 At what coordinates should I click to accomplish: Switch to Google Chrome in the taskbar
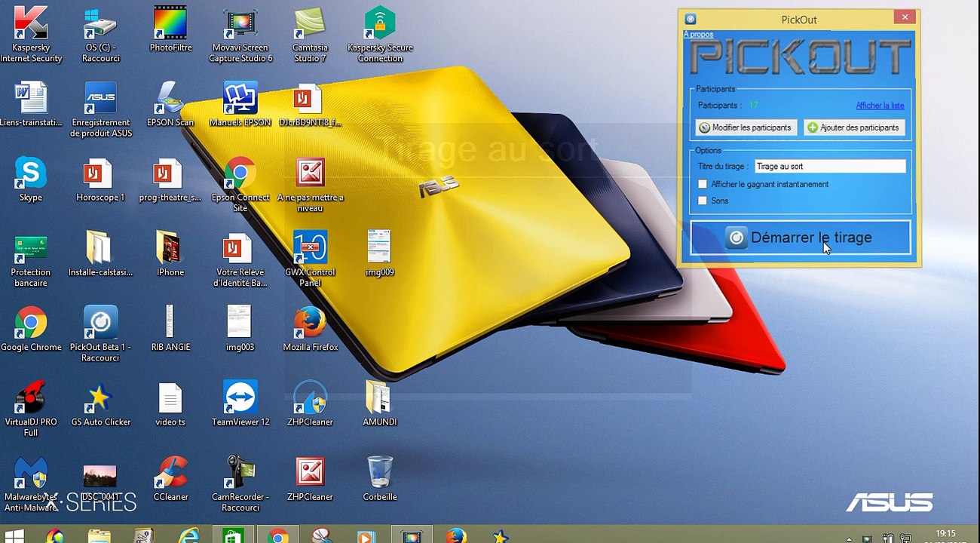tap(278, 536)
